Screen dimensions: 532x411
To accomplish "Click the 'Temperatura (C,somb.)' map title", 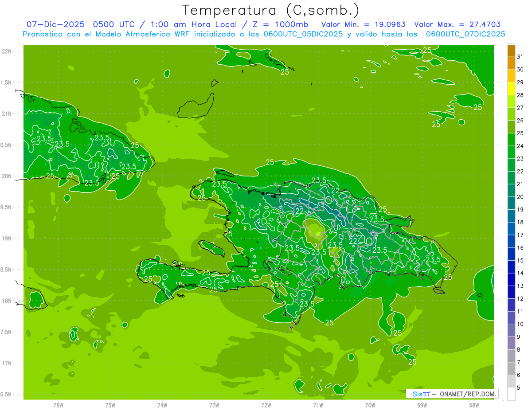I will tap(271, 10).
